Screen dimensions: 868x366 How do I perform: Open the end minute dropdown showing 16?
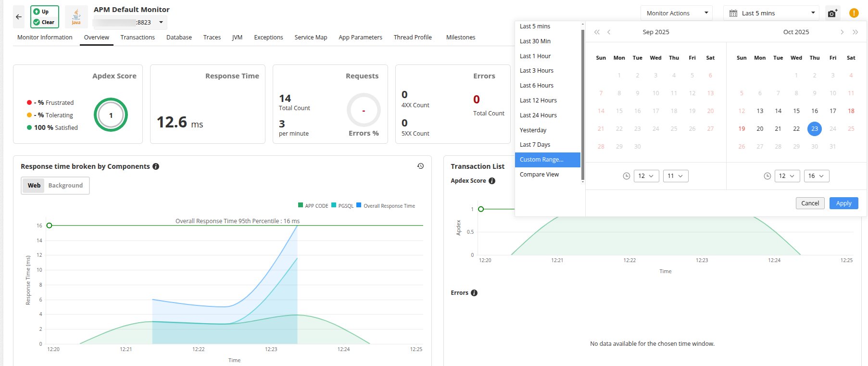point(817,176)
